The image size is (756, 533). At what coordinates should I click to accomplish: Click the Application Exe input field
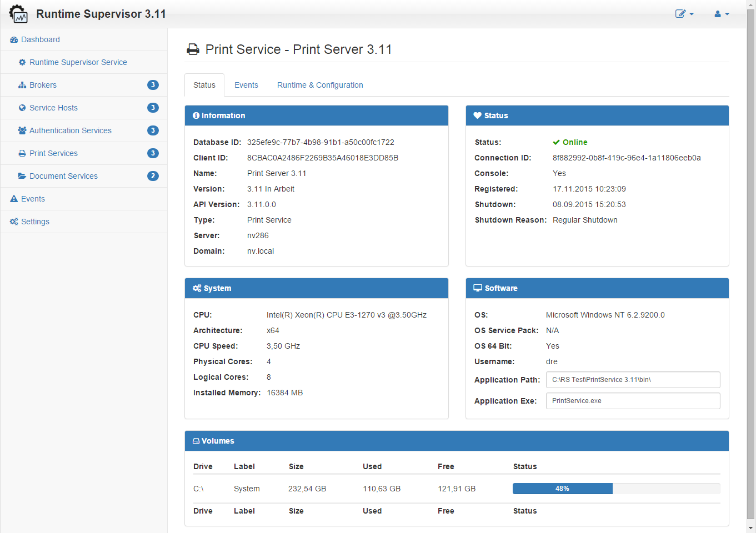(633, 401)
